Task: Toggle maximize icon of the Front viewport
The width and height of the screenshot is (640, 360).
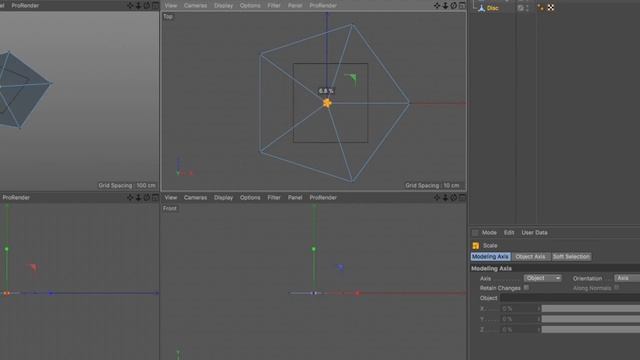Action: click(x=462, y=198)
